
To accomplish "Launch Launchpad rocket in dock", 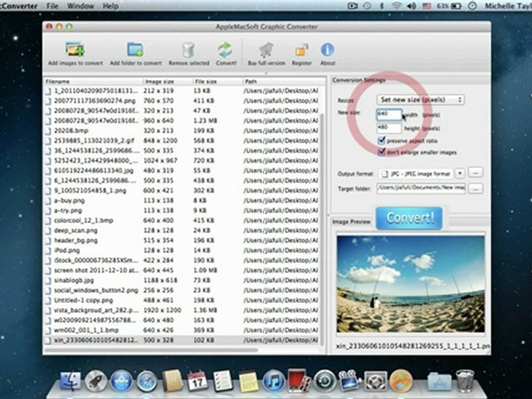I will tap(96, 381).
